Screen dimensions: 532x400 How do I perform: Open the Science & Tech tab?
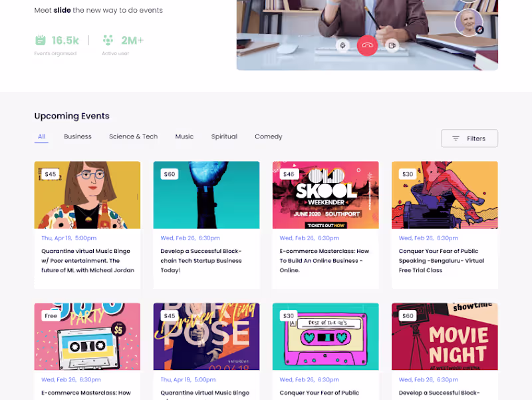pyautogui.click(x=134, y=136)
